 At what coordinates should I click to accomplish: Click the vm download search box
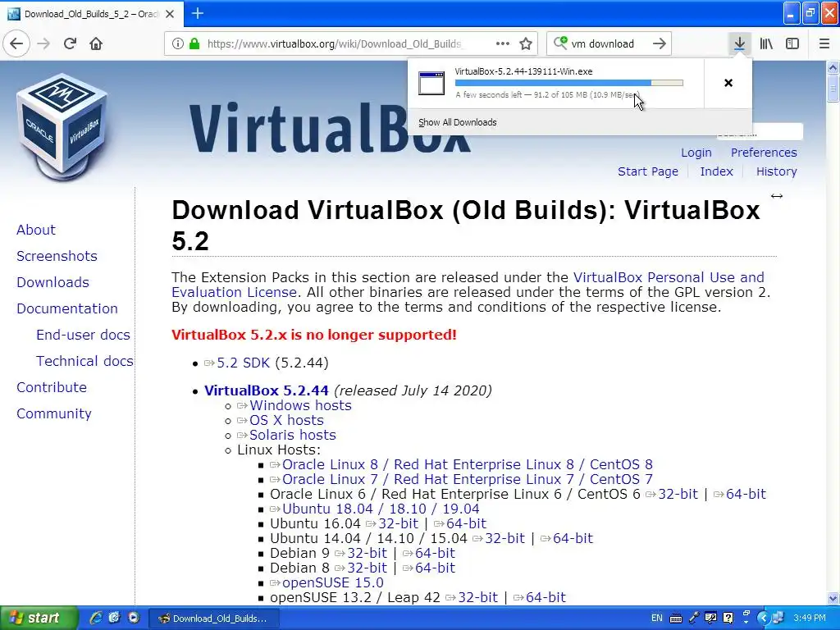[608, 43]
